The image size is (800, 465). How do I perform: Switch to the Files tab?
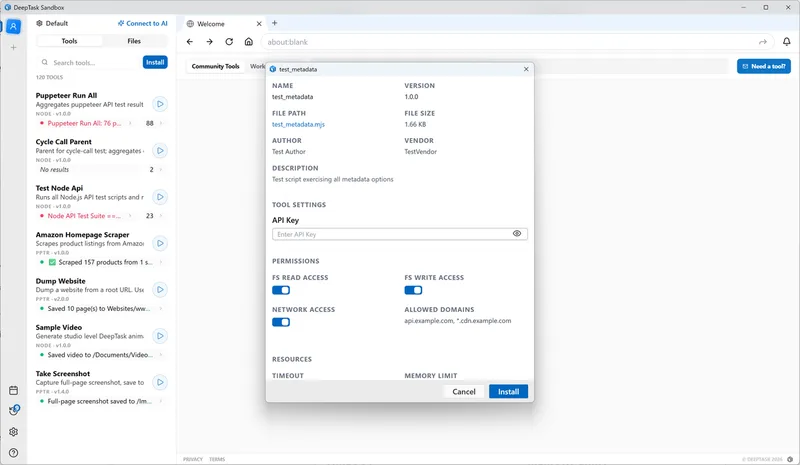134,41
